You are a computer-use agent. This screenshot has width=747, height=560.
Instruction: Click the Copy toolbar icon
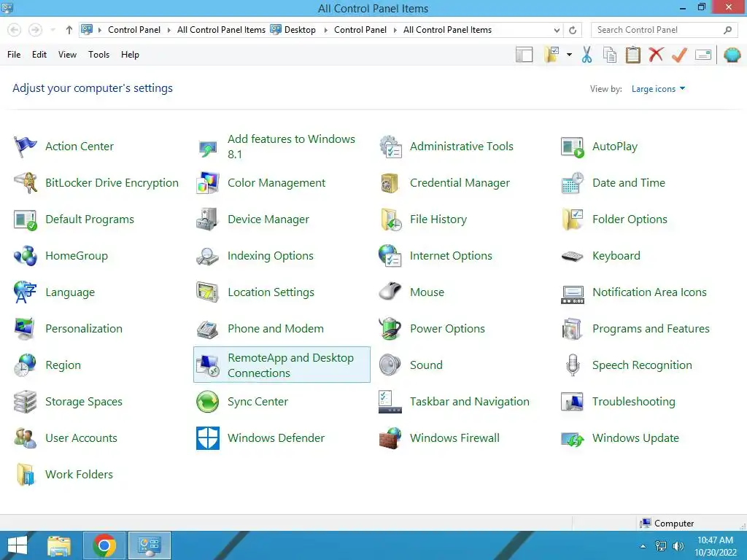point(610,55)
